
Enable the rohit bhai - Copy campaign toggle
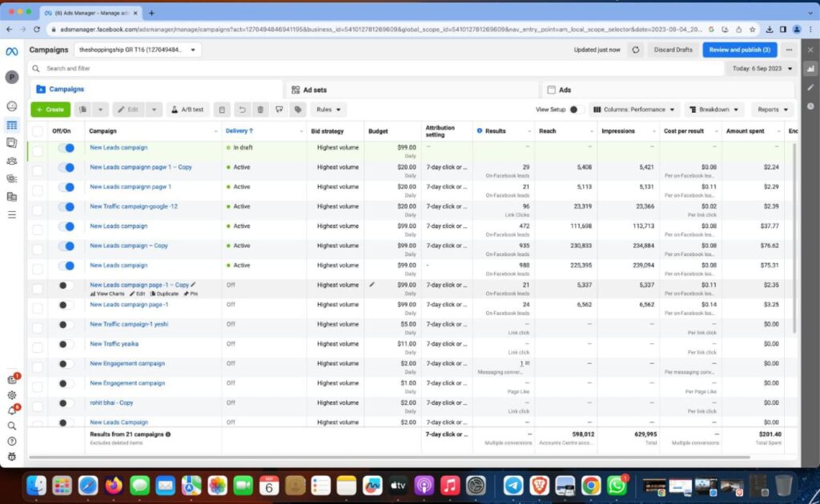[66, 402]
